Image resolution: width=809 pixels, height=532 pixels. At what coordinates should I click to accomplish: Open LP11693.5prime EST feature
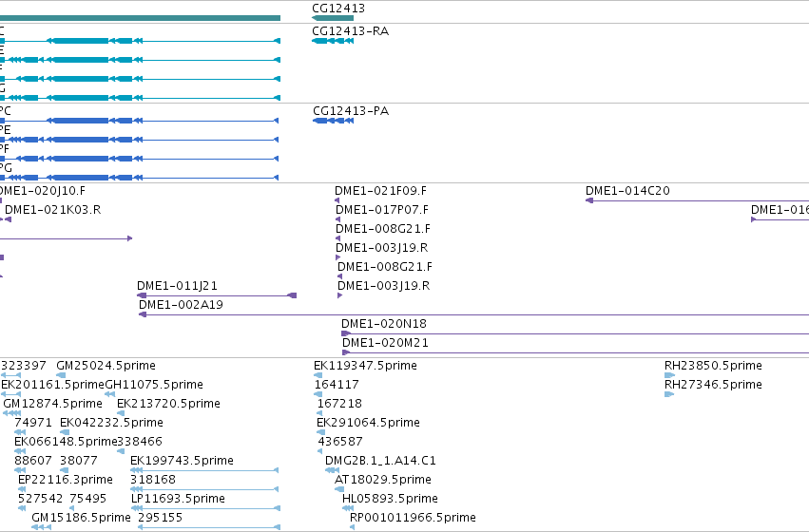tap(205, 508)
